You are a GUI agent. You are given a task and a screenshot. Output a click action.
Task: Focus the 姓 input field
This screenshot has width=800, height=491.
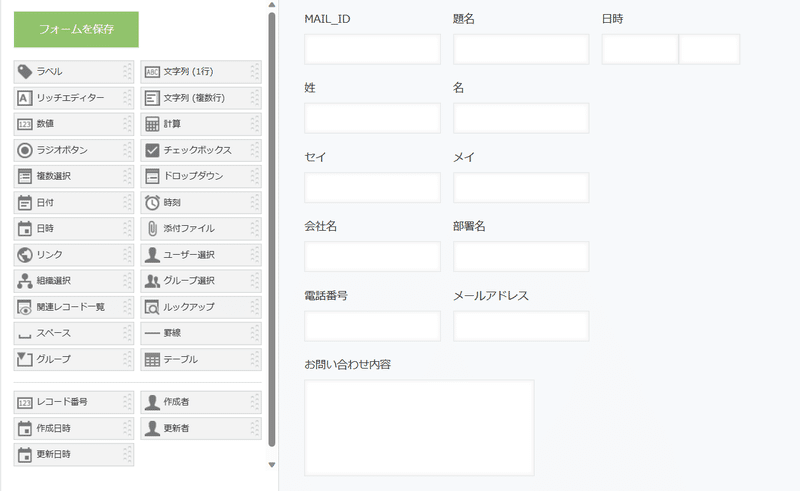[x=372, y=118]
